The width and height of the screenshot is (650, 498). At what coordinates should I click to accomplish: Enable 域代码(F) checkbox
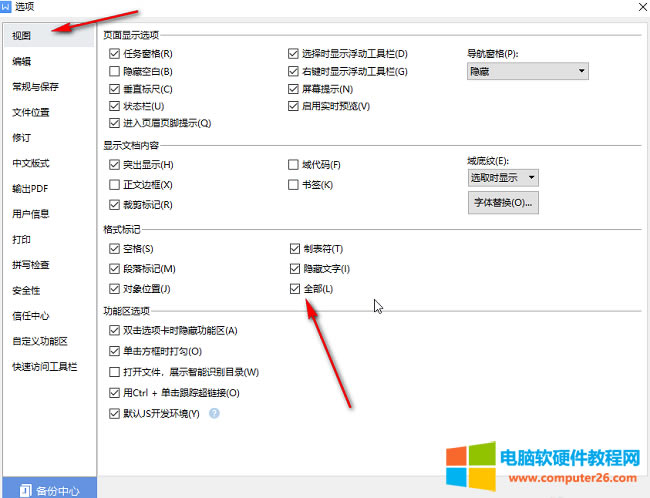pos(293,165)
